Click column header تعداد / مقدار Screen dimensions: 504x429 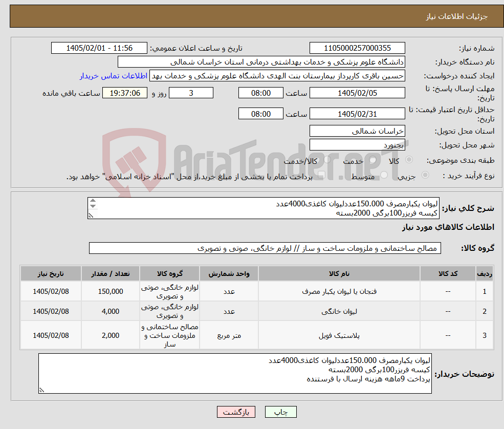[110, 274]
